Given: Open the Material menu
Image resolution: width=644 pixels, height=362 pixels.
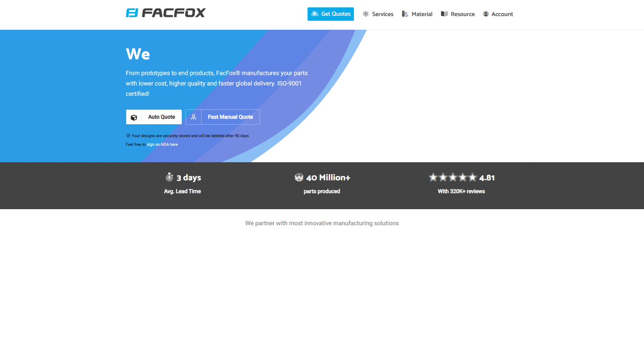Looking at the screenshot, I should (422, 14).
